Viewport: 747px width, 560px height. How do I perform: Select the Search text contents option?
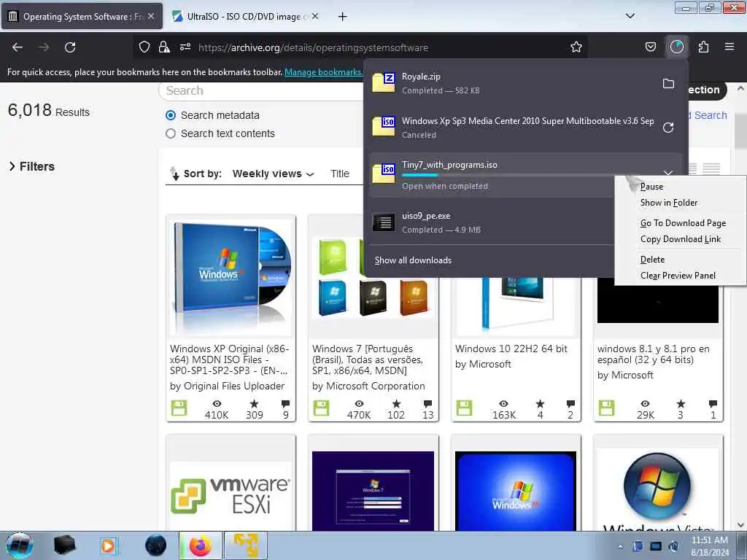pyautogui.click(x=171, y=134)
